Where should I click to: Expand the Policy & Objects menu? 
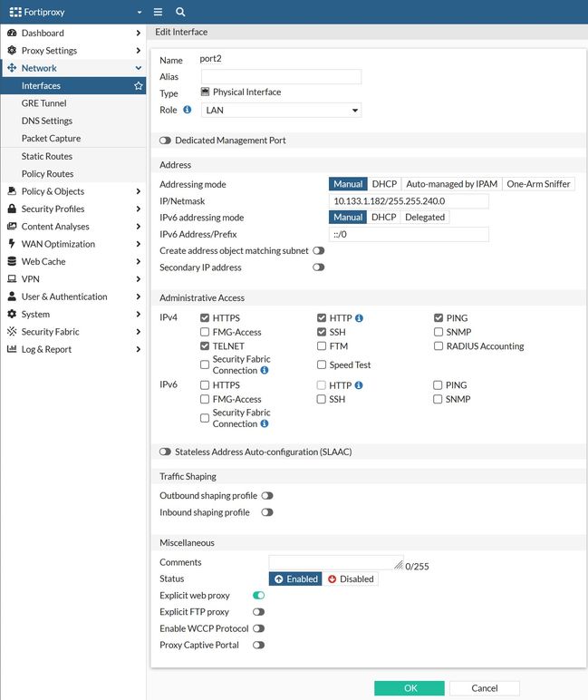pyautogui.click(x=72, y=191)
